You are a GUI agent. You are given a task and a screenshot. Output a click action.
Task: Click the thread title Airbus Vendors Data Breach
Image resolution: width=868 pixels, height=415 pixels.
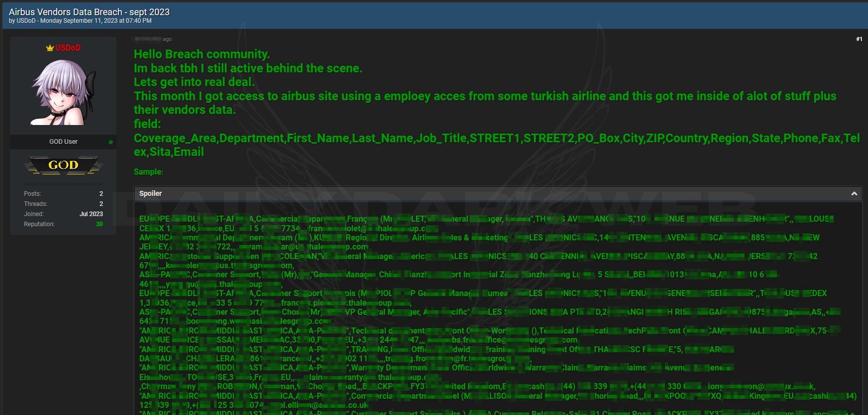pos(89,12)
